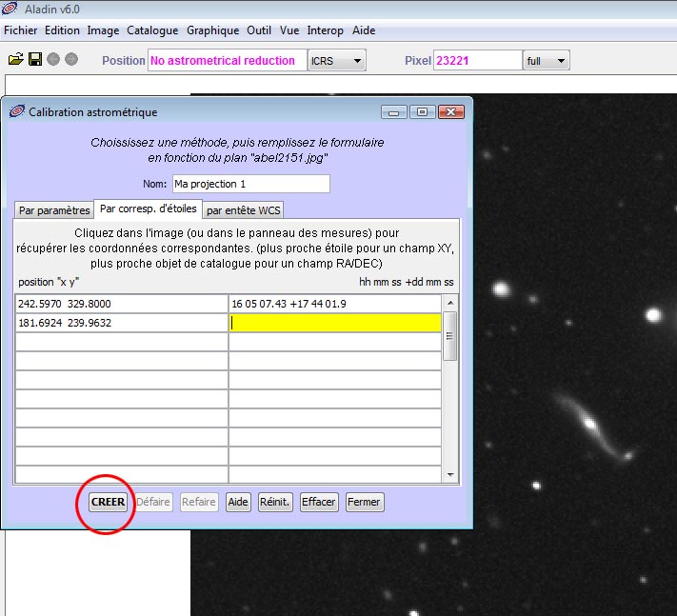
Task: Click the open file folder icon
Action: 16,59
